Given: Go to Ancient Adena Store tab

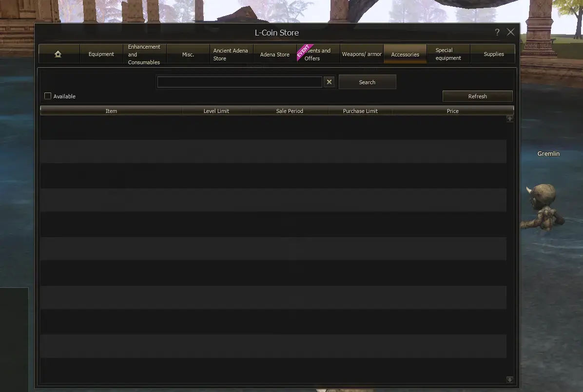Looking at the screenshot, I should pos(231,54).
